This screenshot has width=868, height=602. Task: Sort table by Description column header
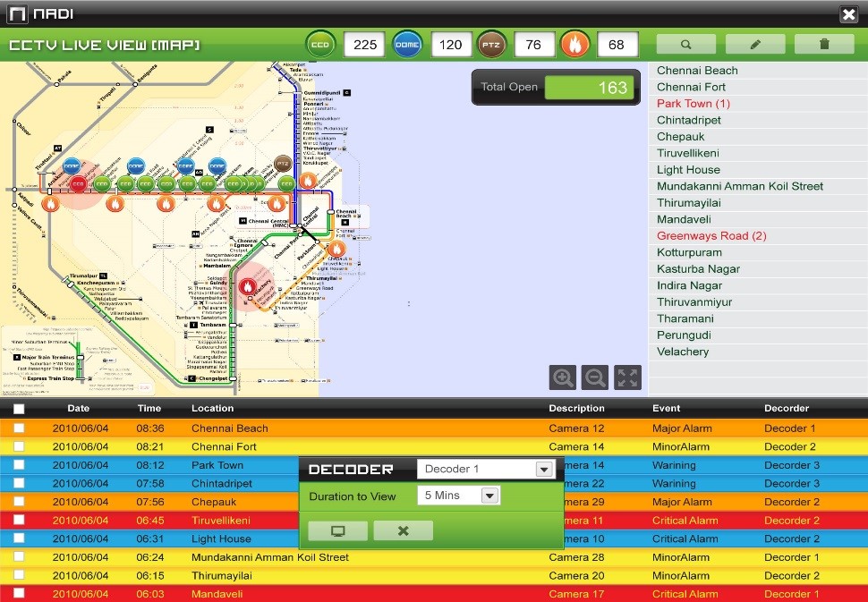(577, 409)
